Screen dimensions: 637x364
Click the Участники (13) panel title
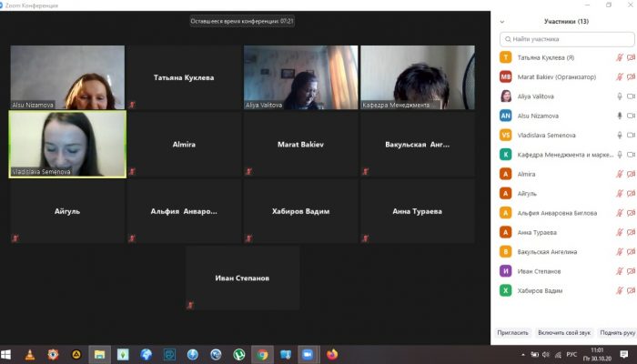click(566, 22)
